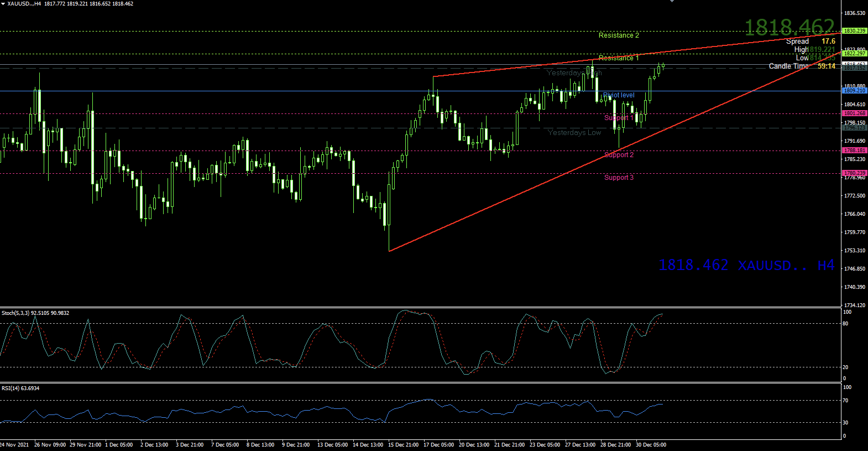Click the blue 1809.210 pivot price tag
Screen dimensions: 868x451
[854, 90]
